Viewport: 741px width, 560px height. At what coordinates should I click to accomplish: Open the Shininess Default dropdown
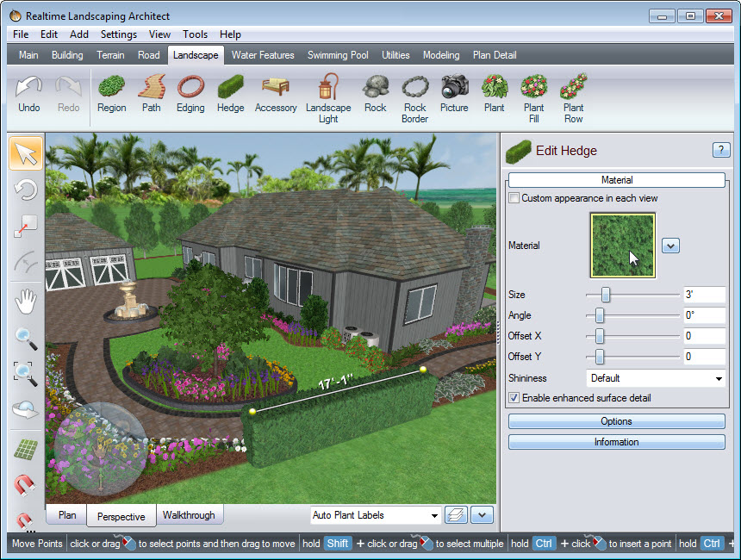656,378
